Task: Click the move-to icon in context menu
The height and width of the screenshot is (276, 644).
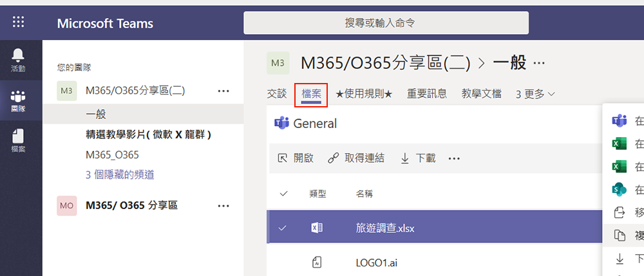Action: pos(619,212)
